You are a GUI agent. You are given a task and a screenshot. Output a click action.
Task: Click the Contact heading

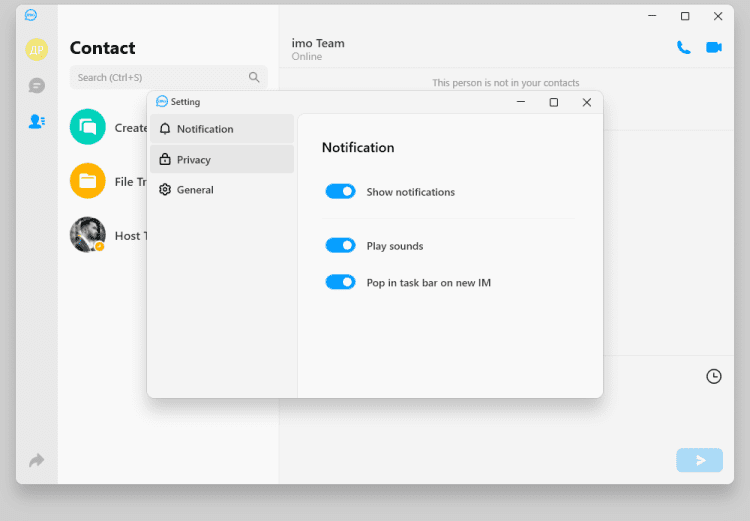pos(102,48)
